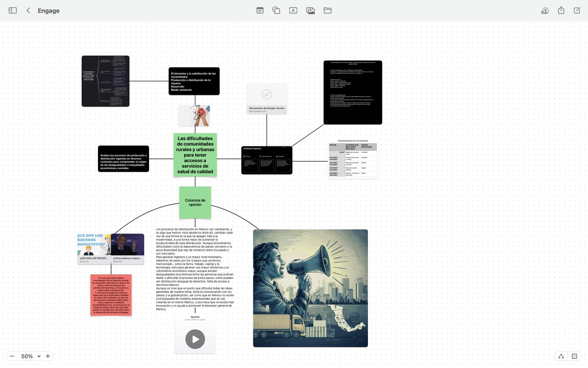Play the Opinión audio recording
The image size is (588, 368).
195,339
